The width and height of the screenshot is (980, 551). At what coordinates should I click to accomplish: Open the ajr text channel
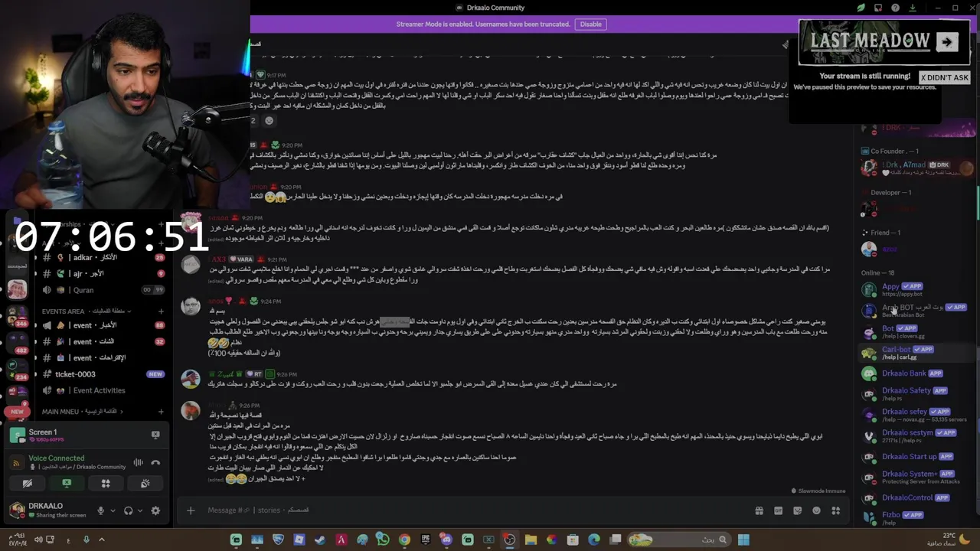[103, 274]
